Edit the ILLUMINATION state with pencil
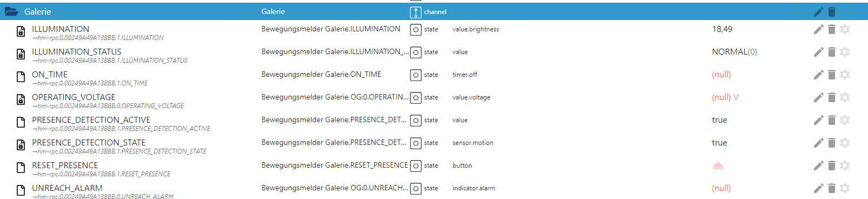 [818, 29]
